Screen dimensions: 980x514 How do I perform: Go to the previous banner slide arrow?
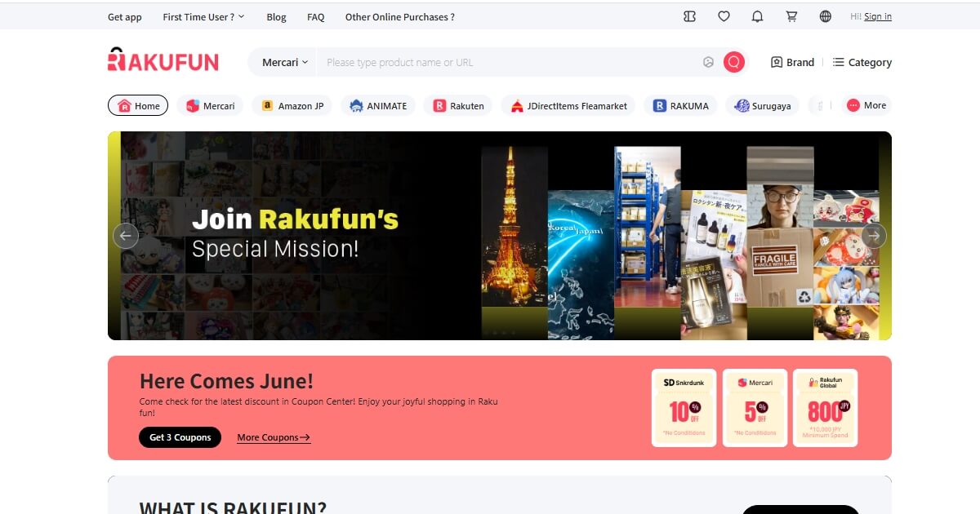click(x=126, y=236)
